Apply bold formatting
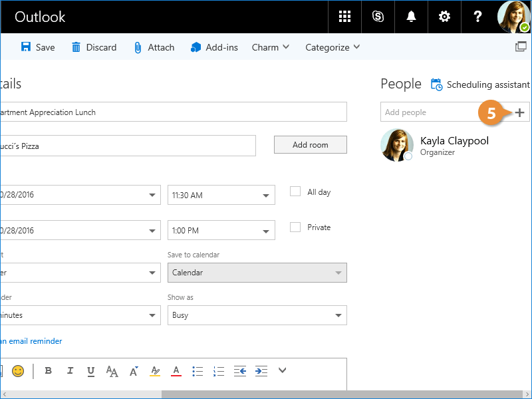The image size is (532, 399). point(48,371)
